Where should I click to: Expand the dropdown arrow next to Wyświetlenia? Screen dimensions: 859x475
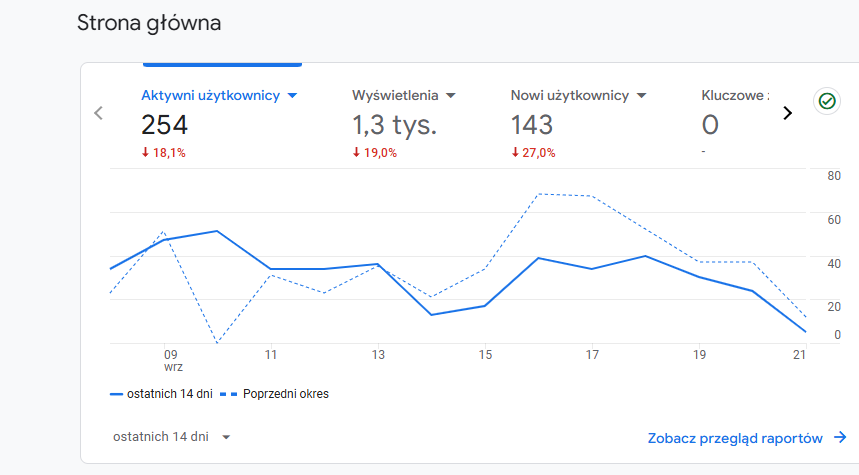tap(450, 96)
